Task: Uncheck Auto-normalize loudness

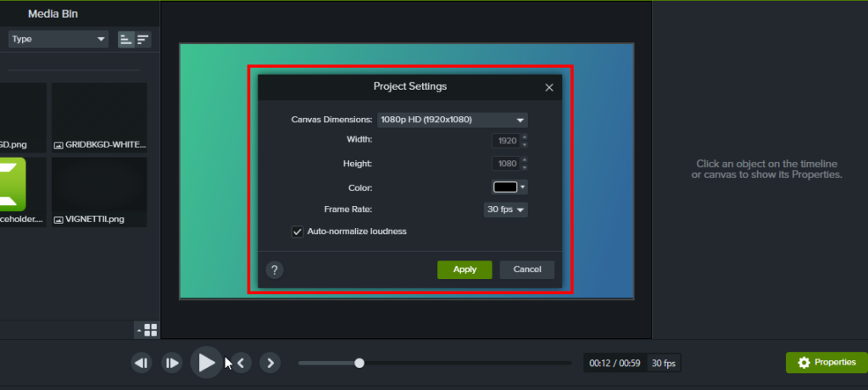Action: click(x=298, y=231)
